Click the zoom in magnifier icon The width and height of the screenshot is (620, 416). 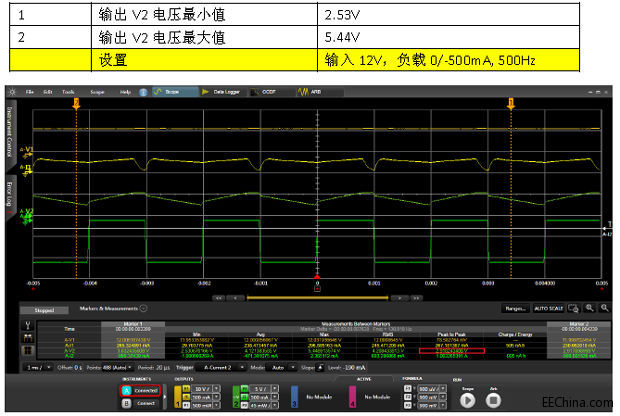pos(590,308)
